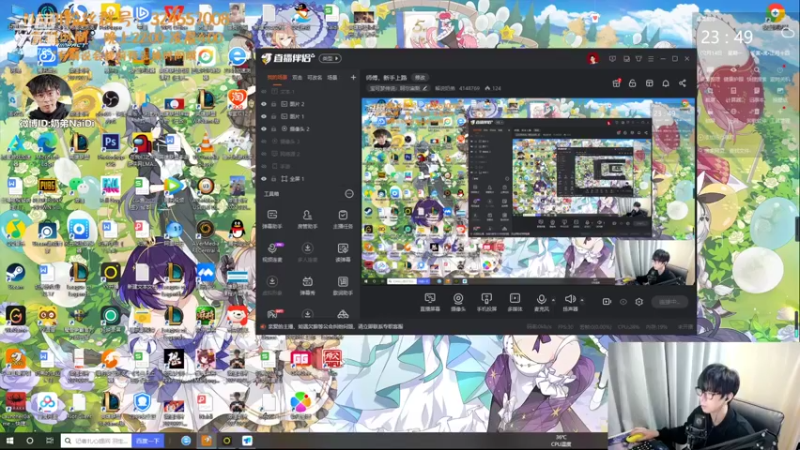Click the padlock icon above preview
The height and width of the screenshot is (450, 800).
tap(633, 83)
